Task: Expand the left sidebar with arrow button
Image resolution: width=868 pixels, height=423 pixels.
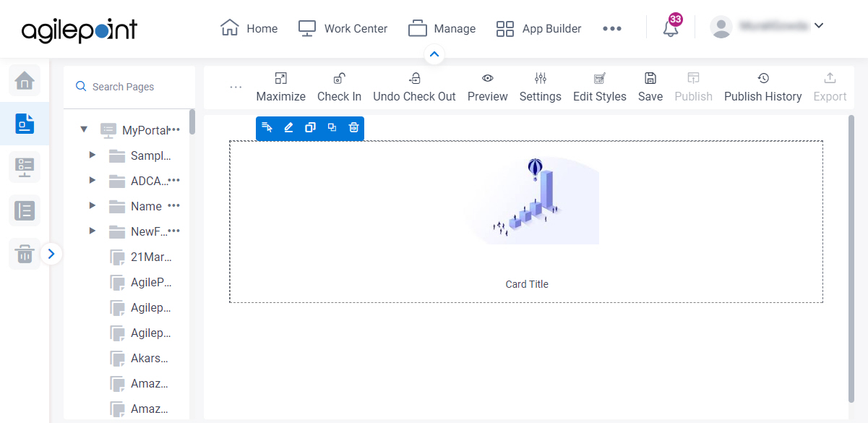Action: click(x=51, y=254)
